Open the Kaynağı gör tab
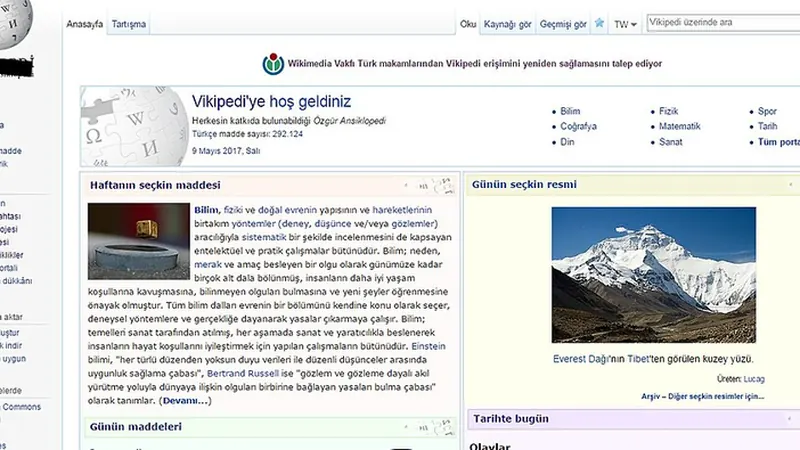 click(505, 24)
